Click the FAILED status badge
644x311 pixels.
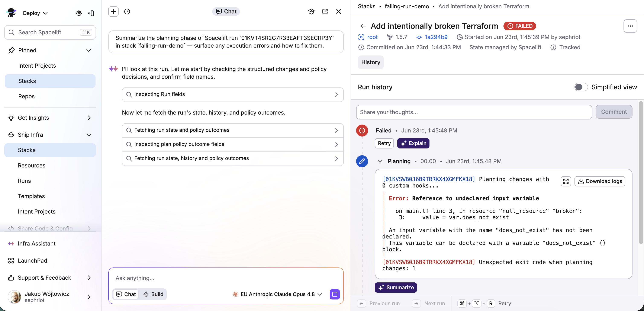tap(520, 26)
